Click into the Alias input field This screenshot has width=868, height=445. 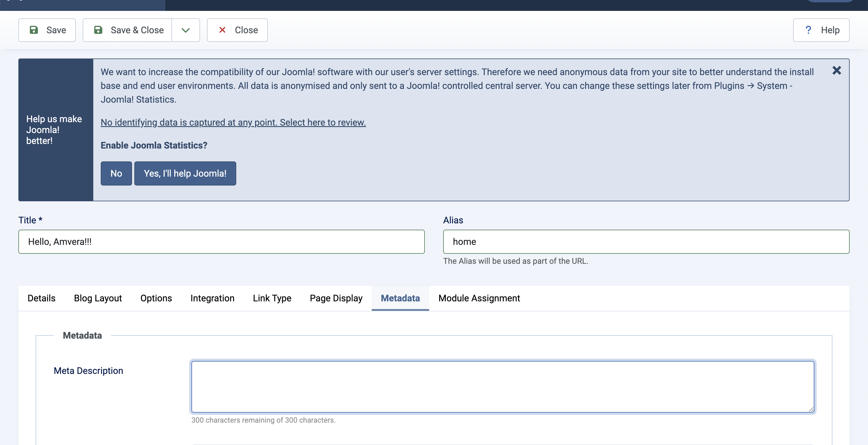tap(646, 242)
